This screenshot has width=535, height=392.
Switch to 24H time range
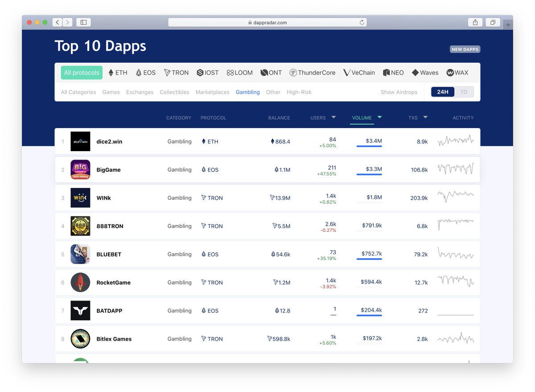pos(442,92)
